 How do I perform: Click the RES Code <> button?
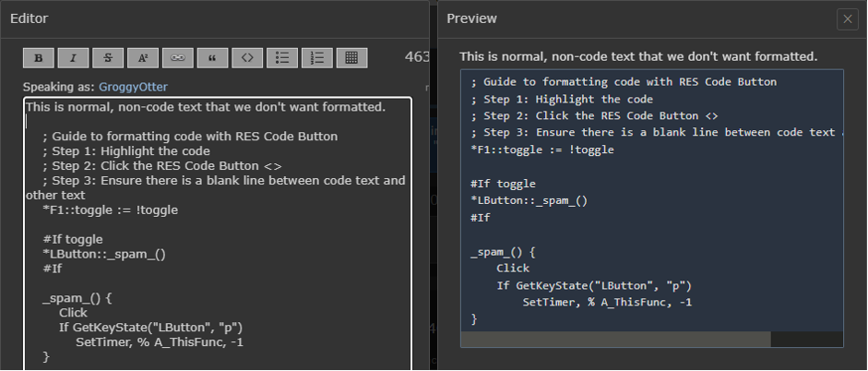[247, 57]
